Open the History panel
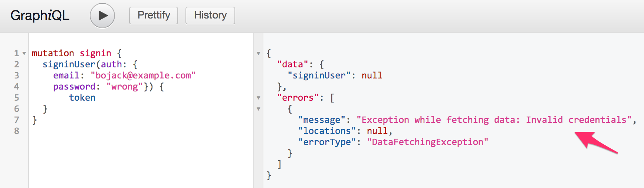 (210, 16)
